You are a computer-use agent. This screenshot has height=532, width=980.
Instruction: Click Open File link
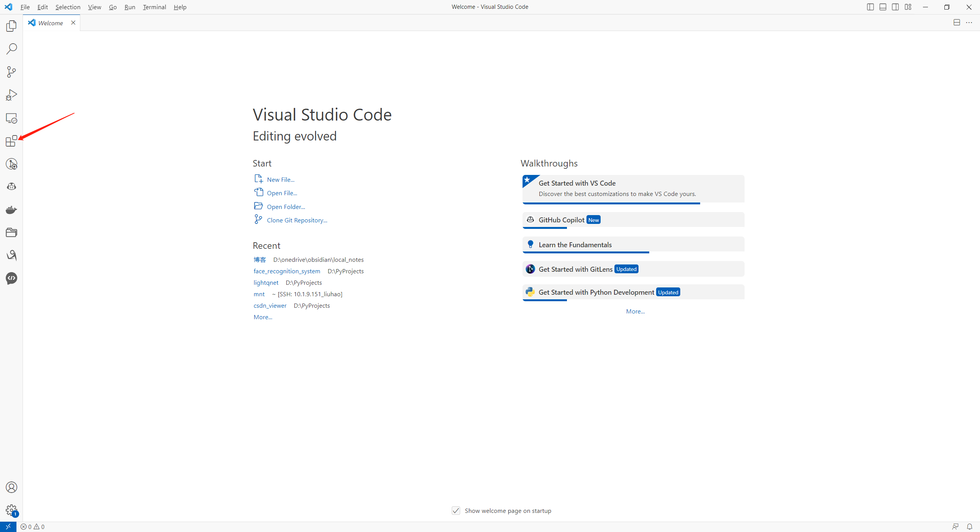tap(282, 193)
